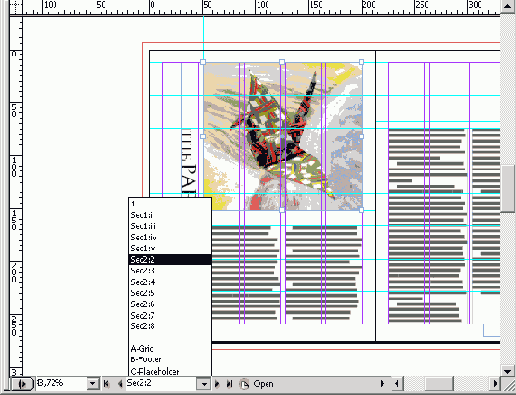Open the zoom percentage dropdown arrow
The height and width of the screenshot is (395, 516).
click(93, 384)
